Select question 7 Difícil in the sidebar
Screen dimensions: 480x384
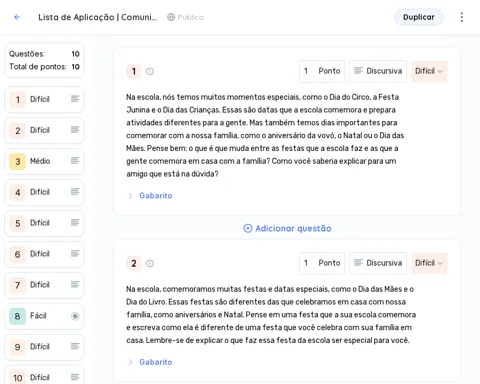(x=44, y=285)
